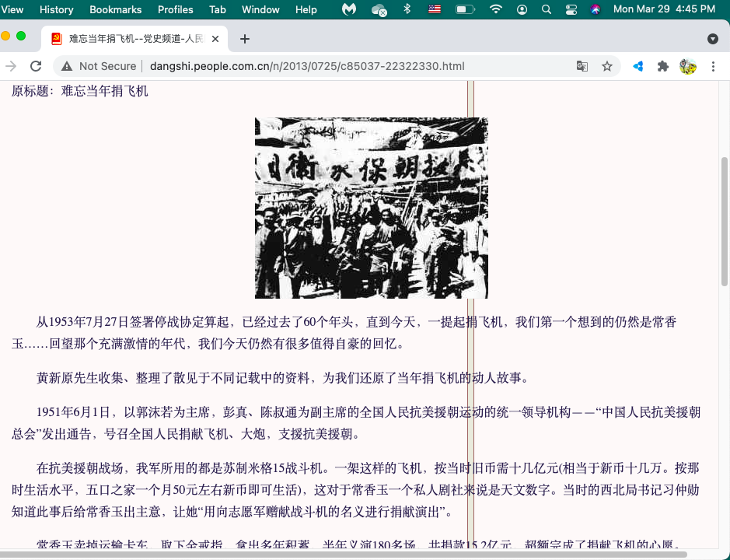Click the Not Secure site warning

[x=98, y=66]
